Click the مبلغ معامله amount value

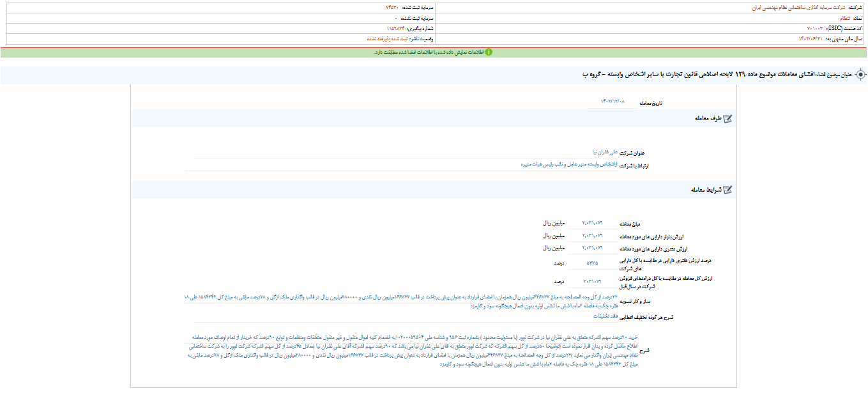click(x=591, y=223)
